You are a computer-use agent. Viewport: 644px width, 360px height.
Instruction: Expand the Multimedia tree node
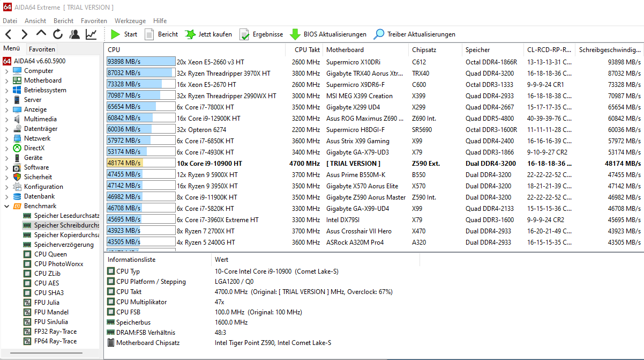click(6, 119)
